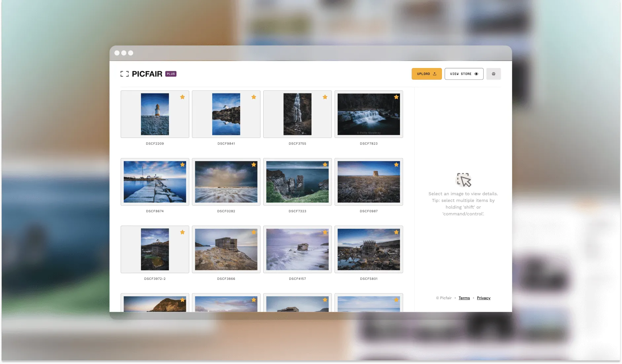The image size is (622, 364).
Task: Click the Upload button
Action: 426,74
